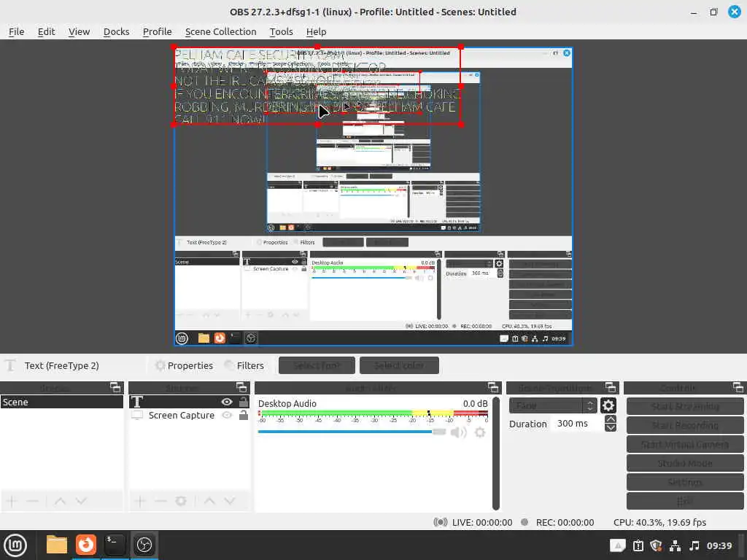Viewport: 747px width, 560px height.
Task: Select the Text (FreeType 2) source row
Action: click(190, 402)
